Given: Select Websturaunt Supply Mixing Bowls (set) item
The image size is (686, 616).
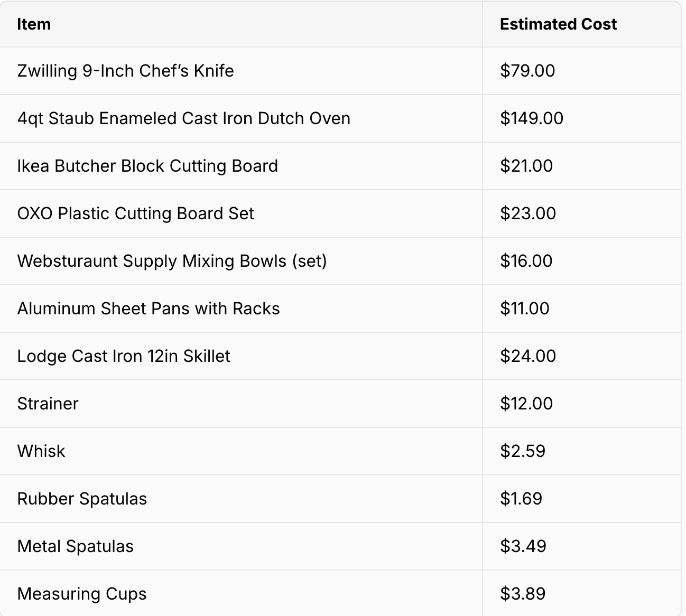Looking at the screenshot, I should click(x=172, y=261).
